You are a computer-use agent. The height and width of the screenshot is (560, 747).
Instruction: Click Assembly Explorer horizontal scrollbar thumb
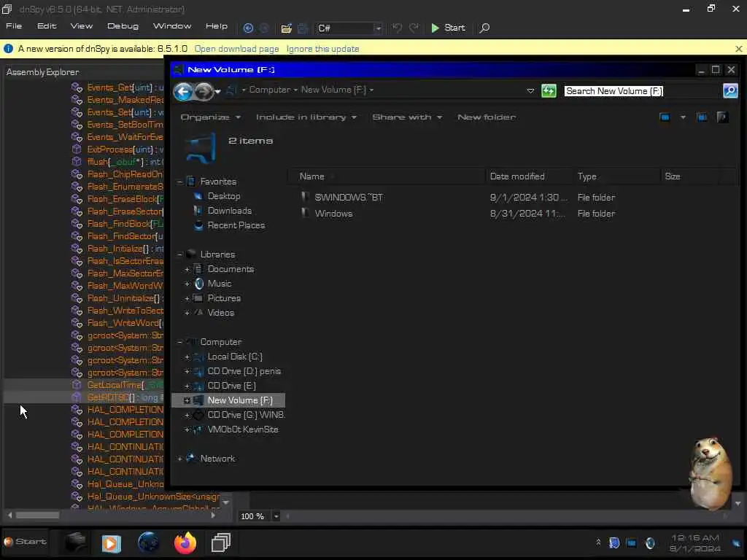38,516
